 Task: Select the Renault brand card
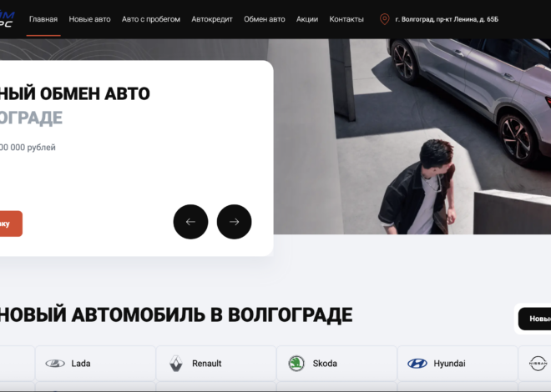[216, 363]
